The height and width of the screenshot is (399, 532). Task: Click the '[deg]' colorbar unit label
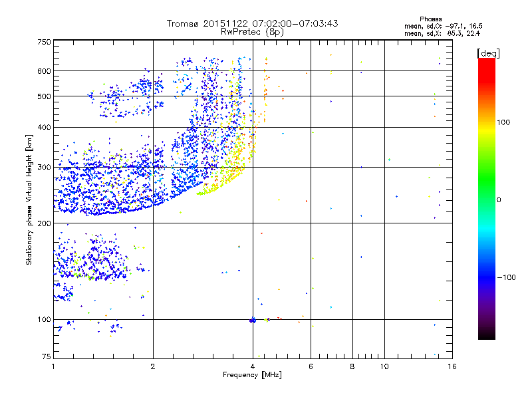[488, 53]
